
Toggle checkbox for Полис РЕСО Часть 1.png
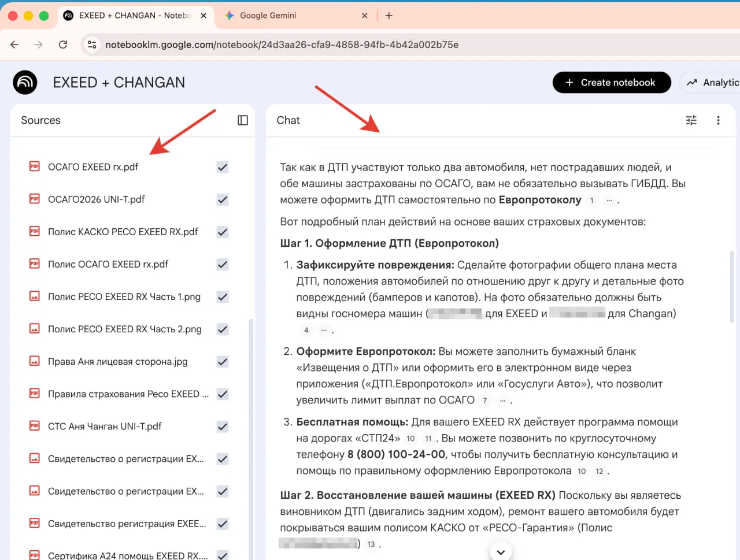pyautogui.click(x=223, y=296)
